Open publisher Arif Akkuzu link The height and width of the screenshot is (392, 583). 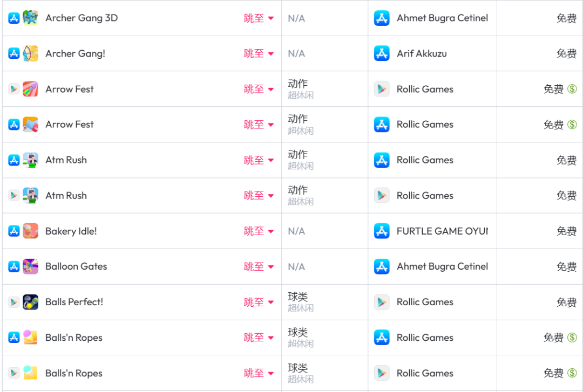422,53
